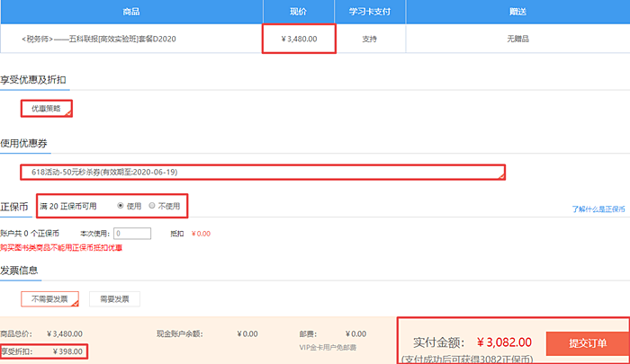Click the 商品 column header
This screenshot has height=364, width=630.
point(131,12)
